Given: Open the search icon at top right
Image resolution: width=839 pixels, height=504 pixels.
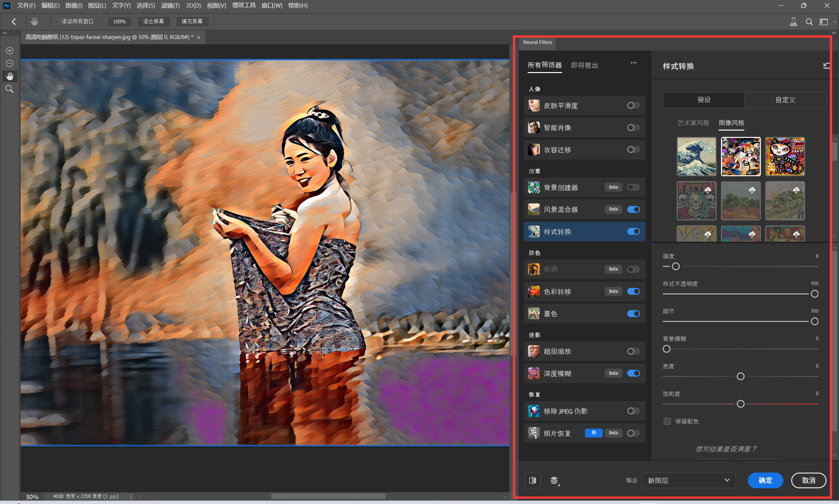Looking at the screenshot, I should tap(809, 22).
